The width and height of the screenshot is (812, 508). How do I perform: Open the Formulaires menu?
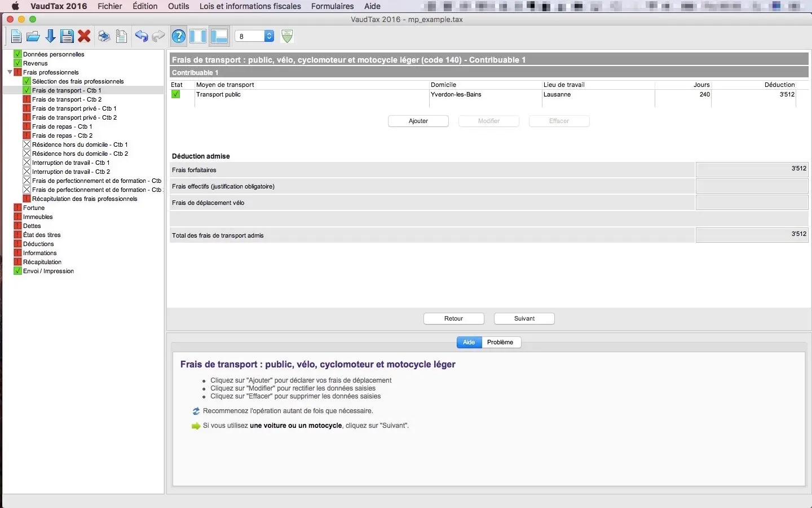tap(333, 6)
